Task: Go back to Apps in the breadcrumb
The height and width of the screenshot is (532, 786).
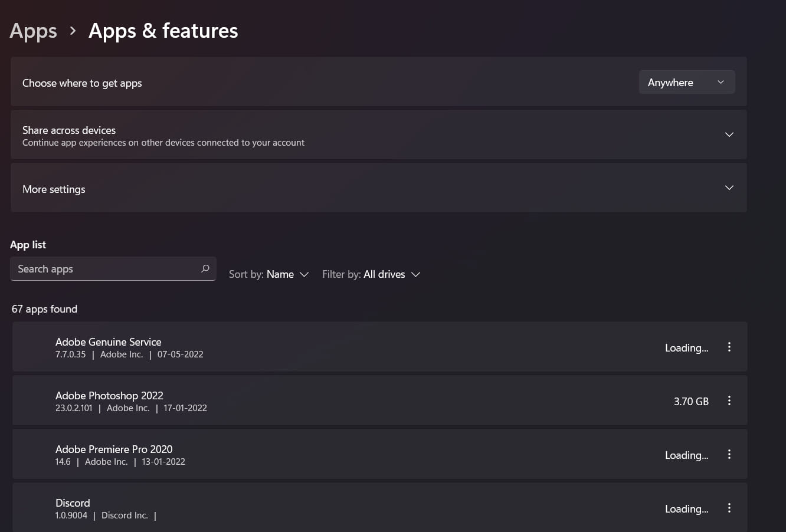Action: coord(34,31)
